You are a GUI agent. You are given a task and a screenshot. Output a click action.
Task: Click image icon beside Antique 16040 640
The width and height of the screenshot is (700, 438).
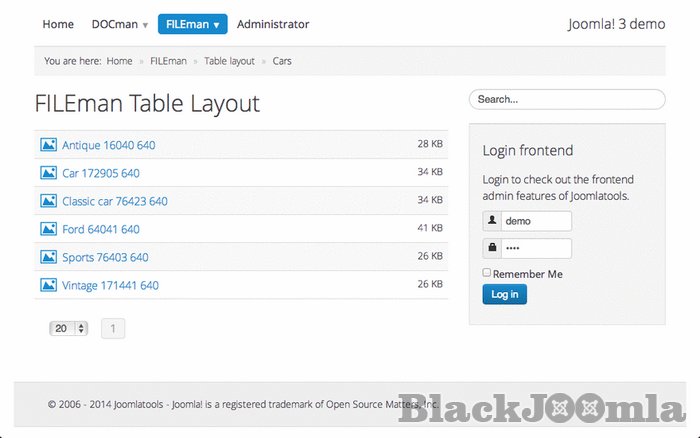48,145
